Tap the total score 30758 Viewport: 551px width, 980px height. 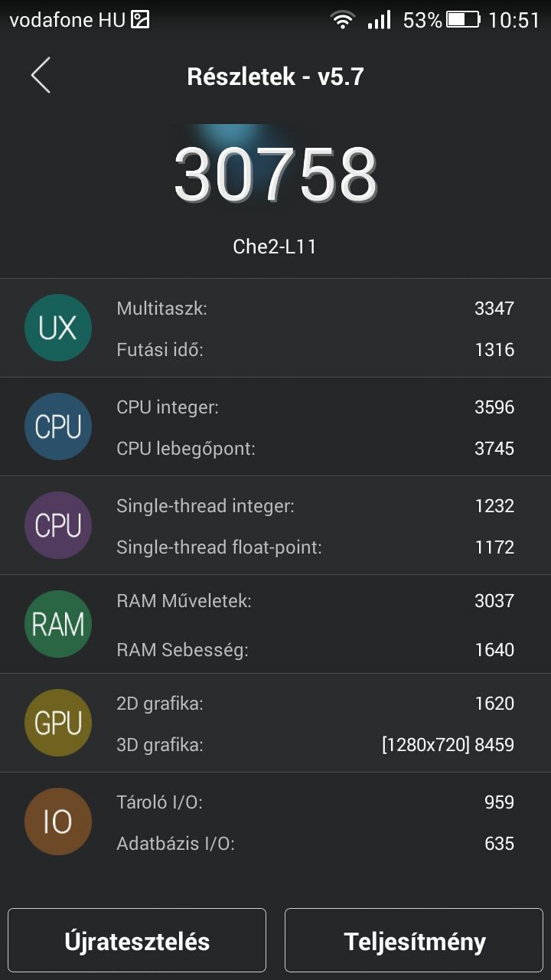pyautogui.click(x=275, y=175)
